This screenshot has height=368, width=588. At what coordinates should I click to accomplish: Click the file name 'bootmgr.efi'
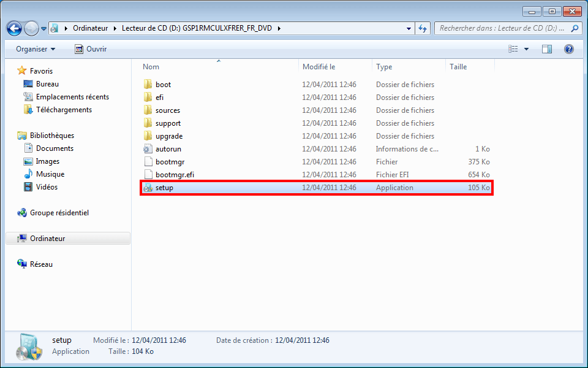tap(175, 175)
